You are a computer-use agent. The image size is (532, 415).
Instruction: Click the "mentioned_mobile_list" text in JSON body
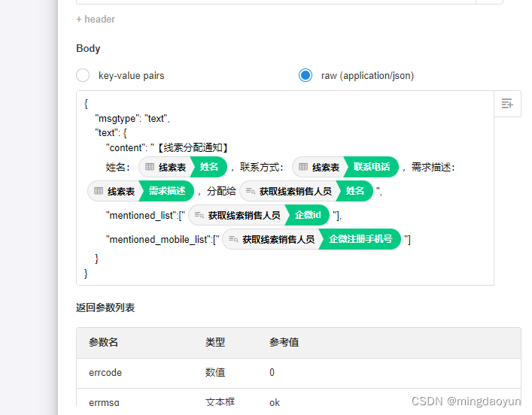pos(157,240)
